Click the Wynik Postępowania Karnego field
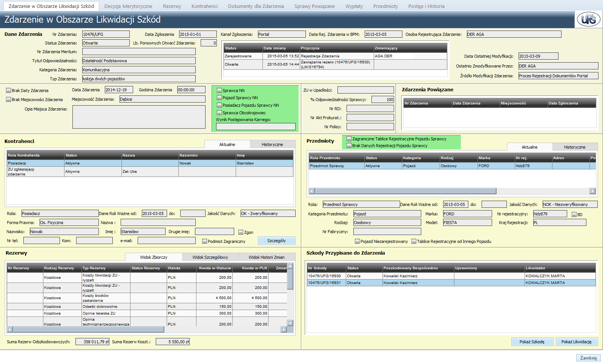The height and width of the screenshot is (364, 603). click(256, 127)
